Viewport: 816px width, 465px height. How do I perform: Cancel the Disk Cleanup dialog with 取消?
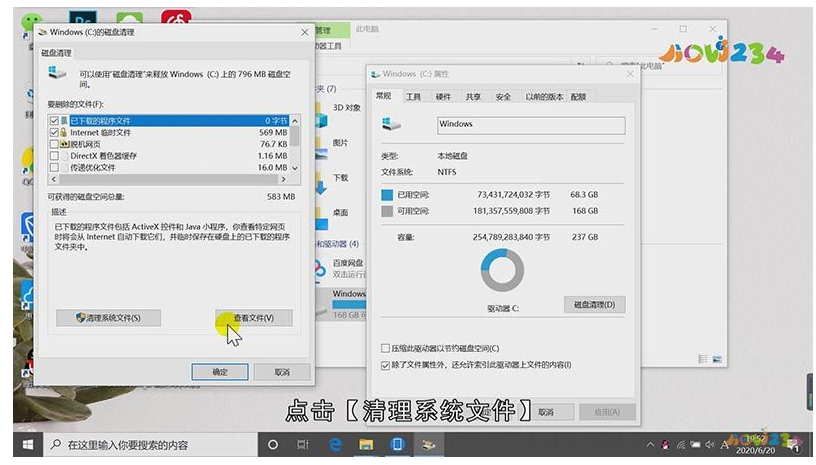pos(282,372)
